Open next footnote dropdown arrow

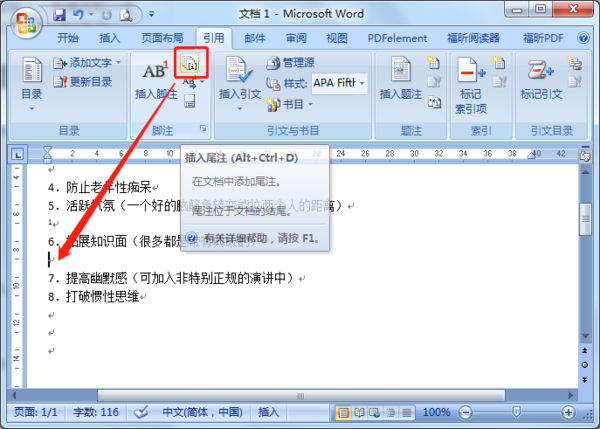[202, 82]
